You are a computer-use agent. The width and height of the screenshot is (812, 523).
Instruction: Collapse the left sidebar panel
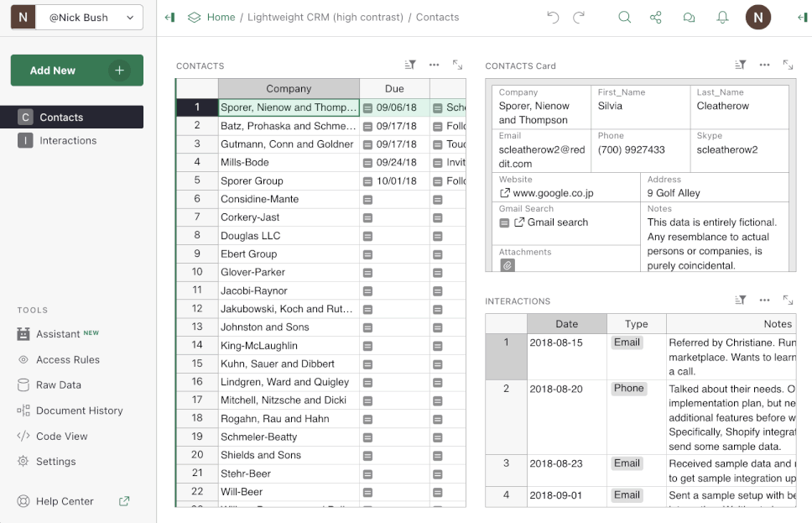pyautogui.click(x=169, y=17)
